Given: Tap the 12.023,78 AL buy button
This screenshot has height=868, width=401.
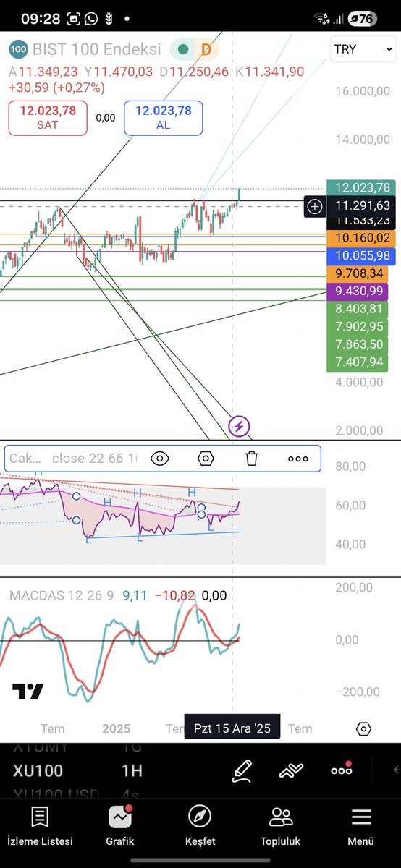Looking at the screenshot, I should pyautogui.click(x=163, y=118).
